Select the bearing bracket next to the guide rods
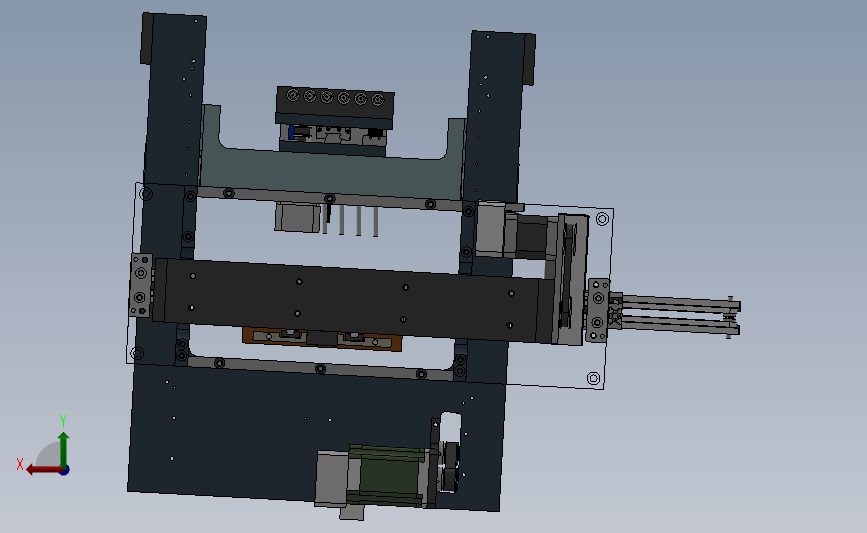This screenshot has height=533, width=867. [598, 311]
